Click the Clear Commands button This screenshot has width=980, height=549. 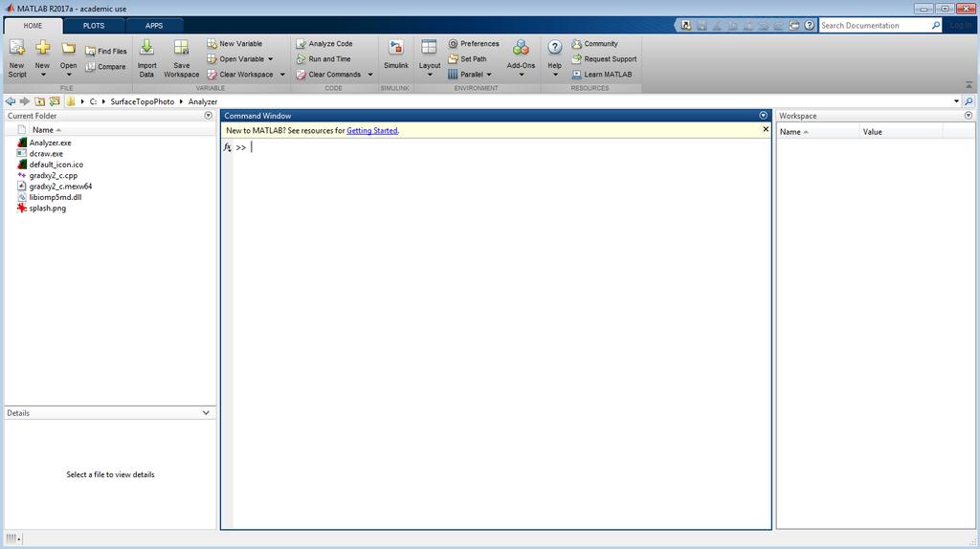tap(329, 75)
